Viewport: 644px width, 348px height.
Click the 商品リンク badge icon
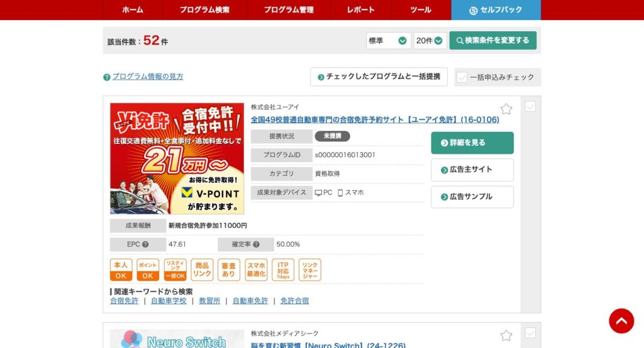pyautogui.click(x=202, y=269)
